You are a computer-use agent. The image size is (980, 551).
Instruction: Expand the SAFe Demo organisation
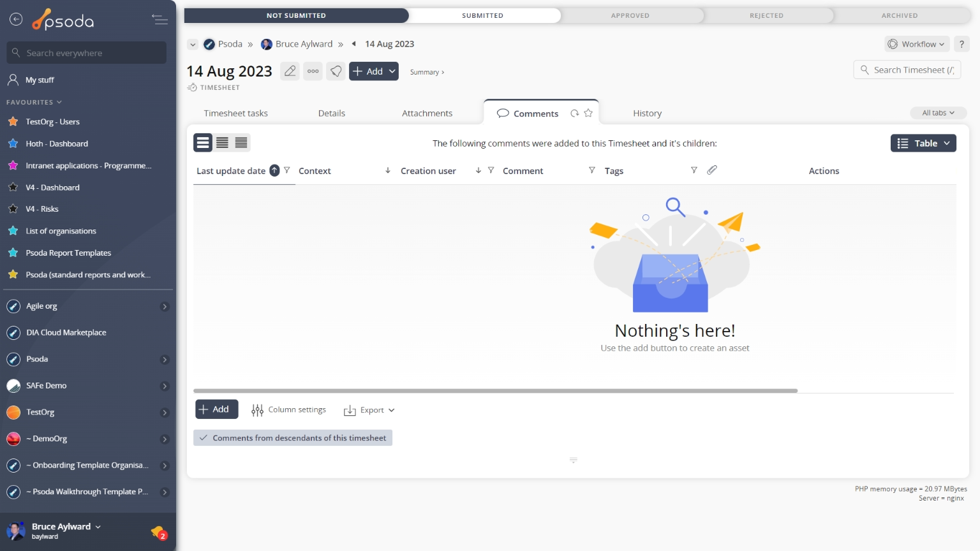pyautogui.click(x=165, y=386)
